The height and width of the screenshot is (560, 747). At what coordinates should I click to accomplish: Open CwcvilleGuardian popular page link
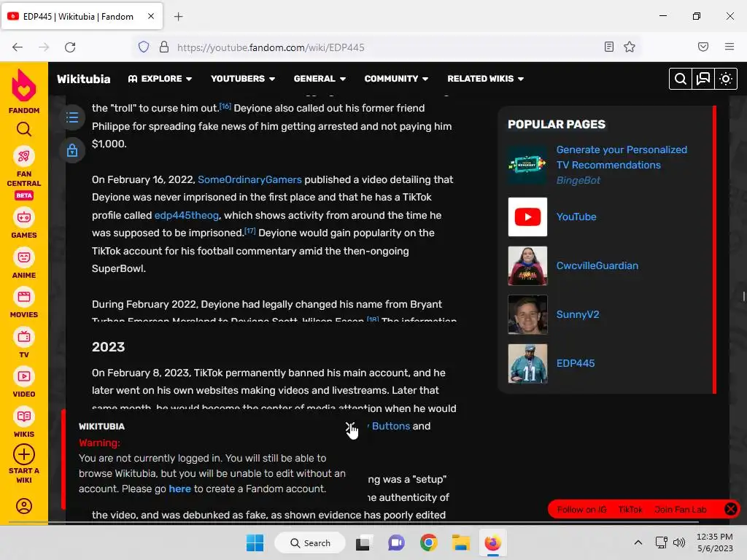click(597, 265)
